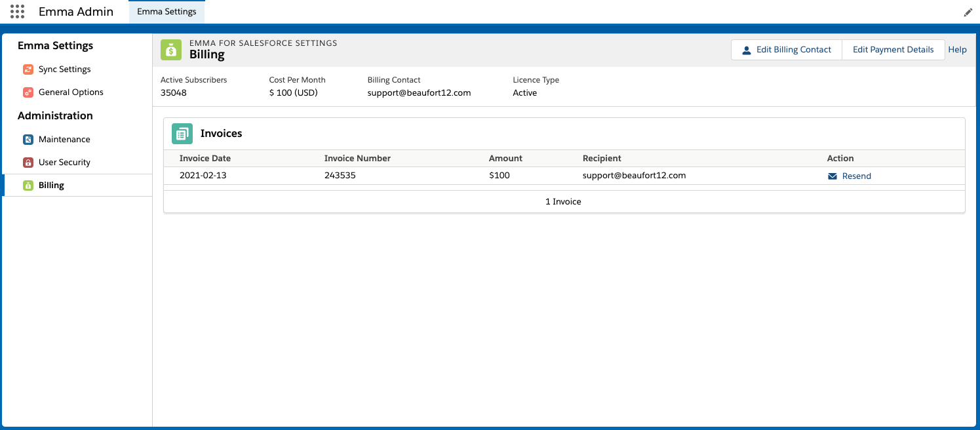The height and width of the screenshot is (430, 980).
Task: Open the App Launcher grid icon
Action: tap(18, 12)
